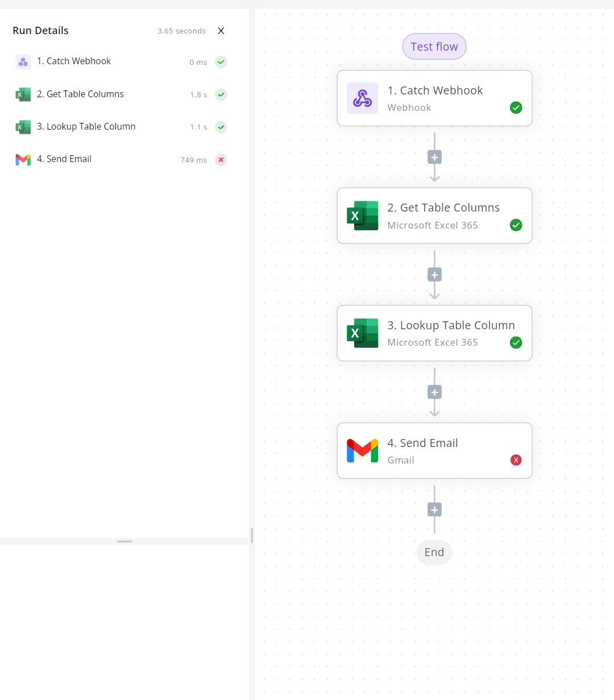614x700 pixels.
Task: Click the Test flow button
Action: [x=434, y=47]
